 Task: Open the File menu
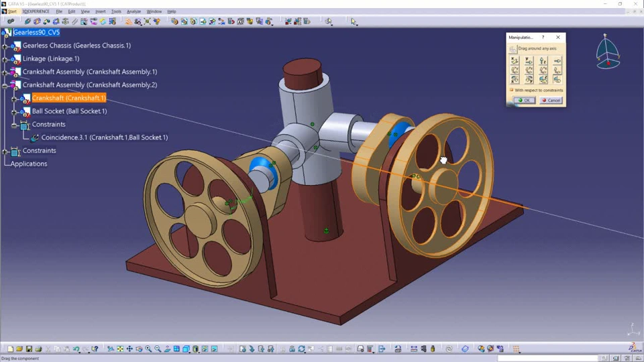click(59, 11)
